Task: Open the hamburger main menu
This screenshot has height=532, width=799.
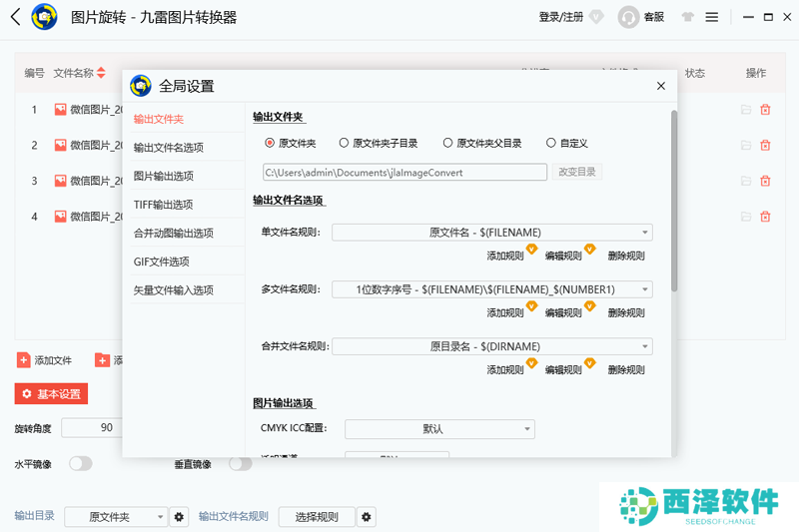Action: coord(712,17)
